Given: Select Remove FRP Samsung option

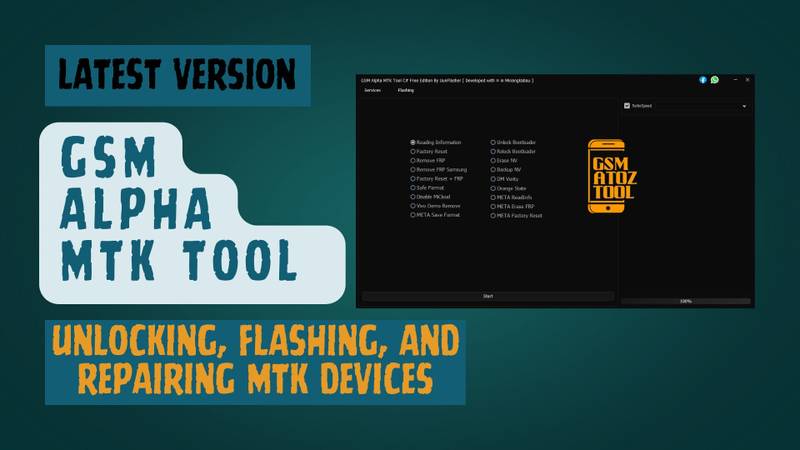Looking at the screenshot, I should click(413, 170).
